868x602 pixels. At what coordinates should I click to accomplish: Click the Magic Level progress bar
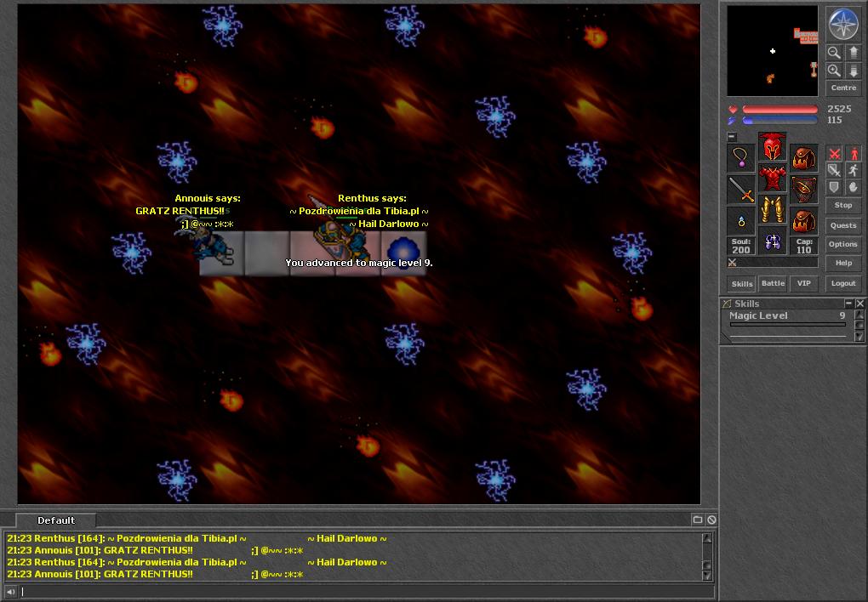click(x=788, y=325)
